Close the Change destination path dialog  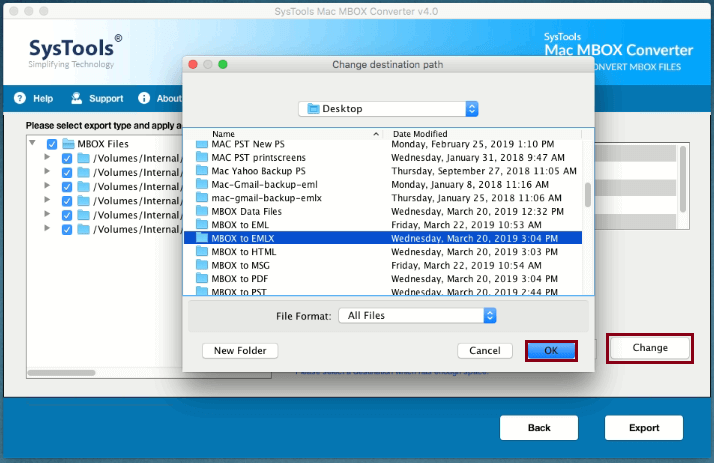coord(193,64)
